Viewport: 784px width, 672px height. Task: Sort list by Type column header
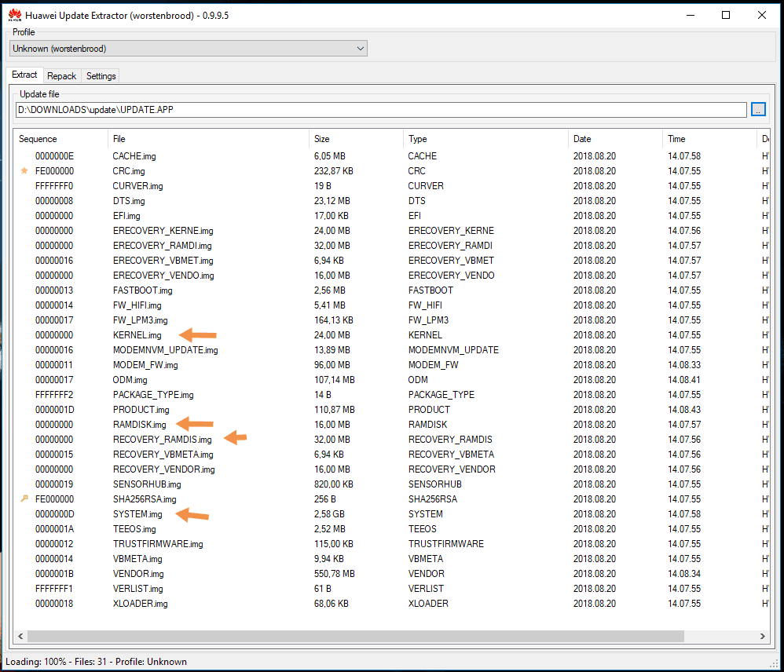coord(485,139)
